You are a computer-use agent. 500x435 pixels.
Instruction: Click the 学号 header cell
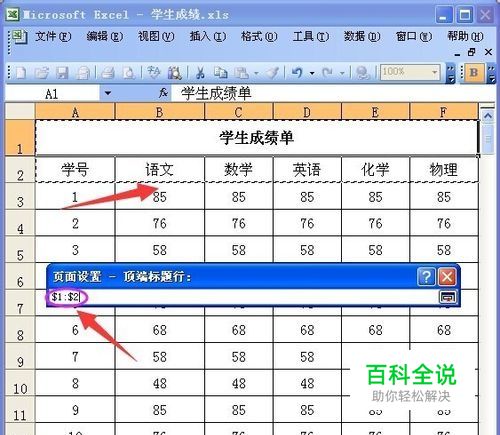click(75, 169)
